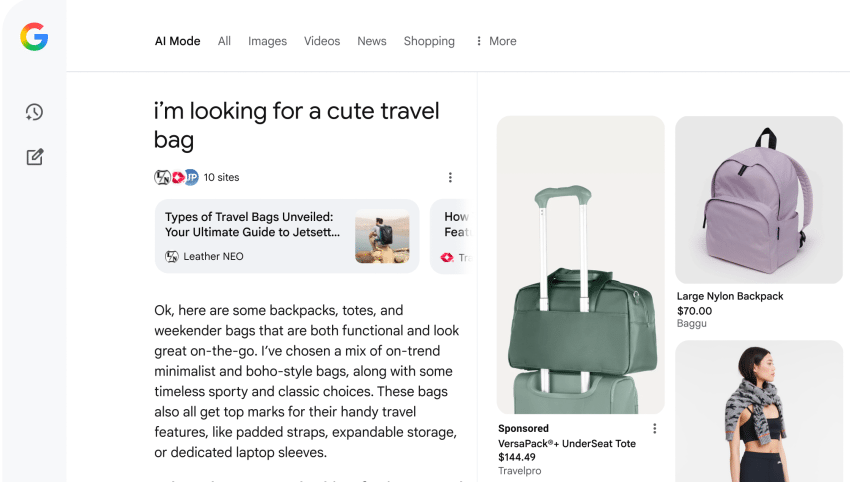
Task: Click green VersaPack tote product image
Action: [580, 265]
